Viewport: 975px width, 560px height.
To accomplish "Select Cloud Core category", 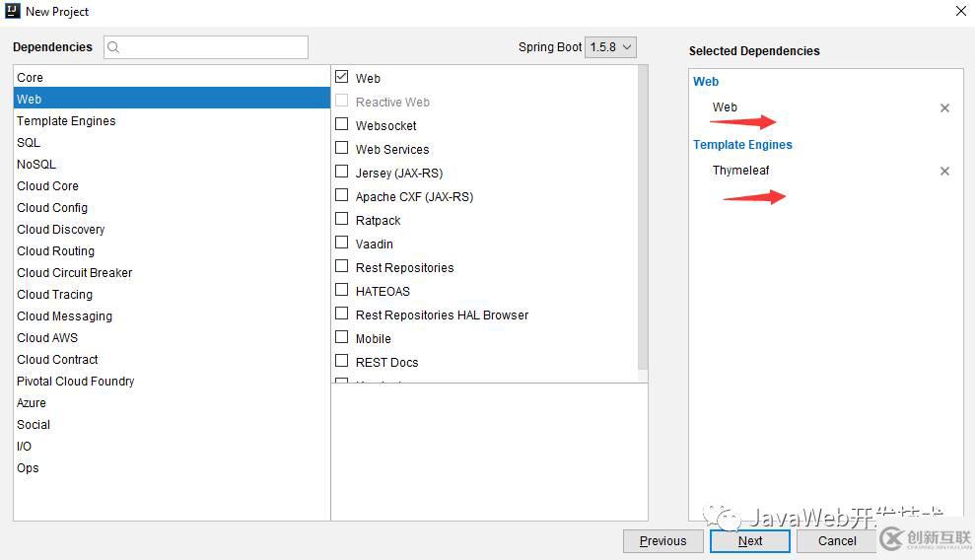I will (x=172, y=185).
